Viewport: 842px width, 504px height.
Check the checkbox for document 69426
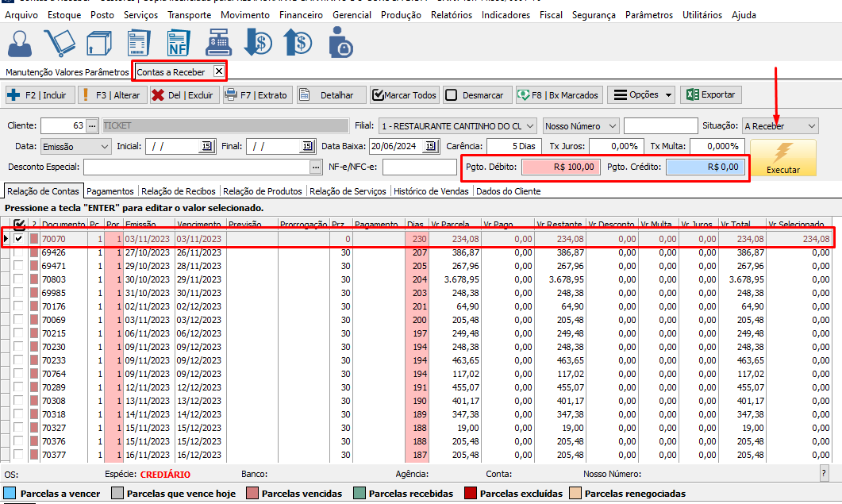(x=18, y=252)
